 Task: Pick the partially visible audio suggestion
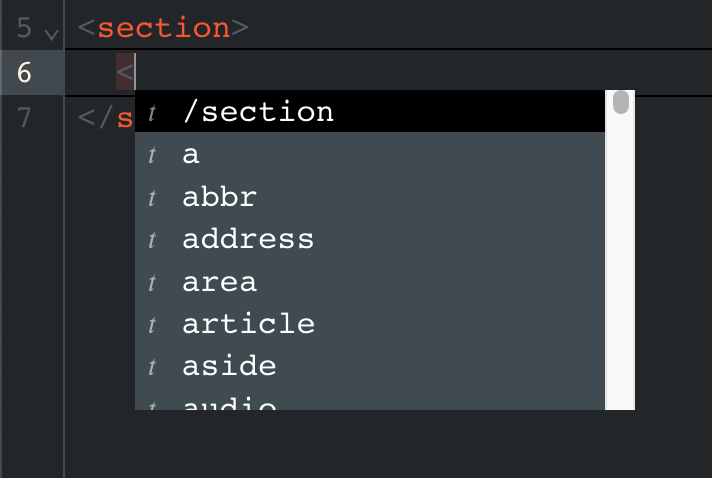pyautogui.click(x=370, y=400)
